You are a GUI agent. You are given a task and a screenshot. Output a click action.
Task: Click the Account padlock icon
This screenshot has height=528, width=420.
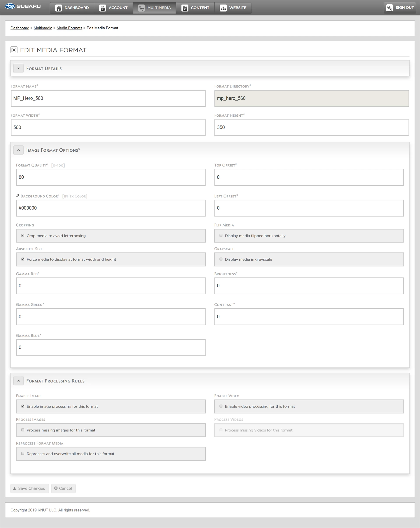point(103,8)
